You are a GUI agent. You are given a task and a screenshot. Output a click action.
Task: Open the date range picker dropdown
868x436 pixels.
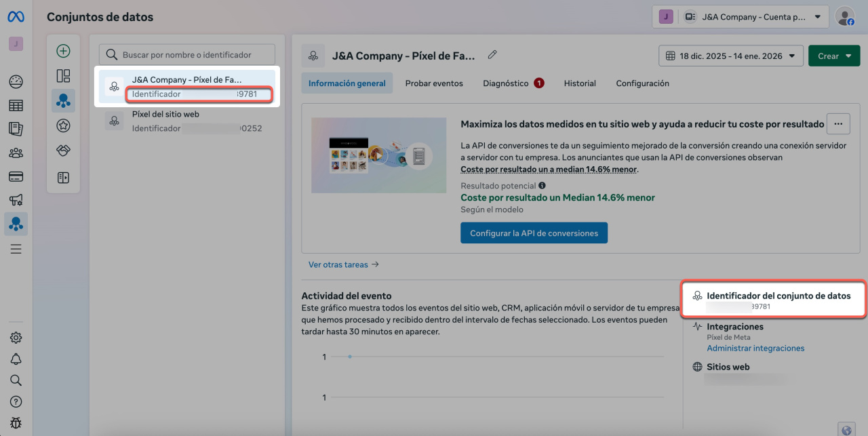730,56
